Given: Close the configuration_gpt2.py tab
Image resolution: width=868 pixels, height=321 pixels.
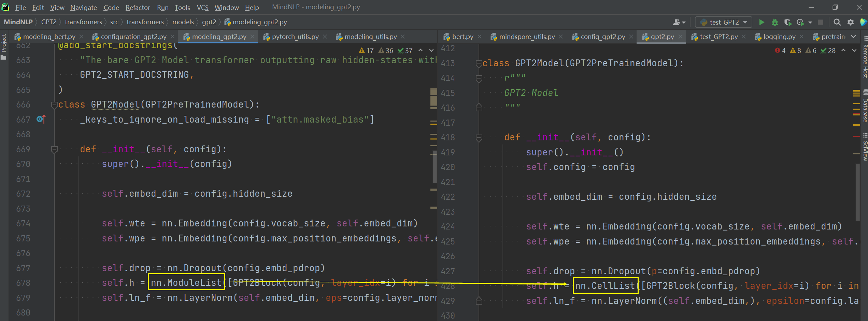Looking at the screenshot, I should pyautogui.click(x=172, y=37).
